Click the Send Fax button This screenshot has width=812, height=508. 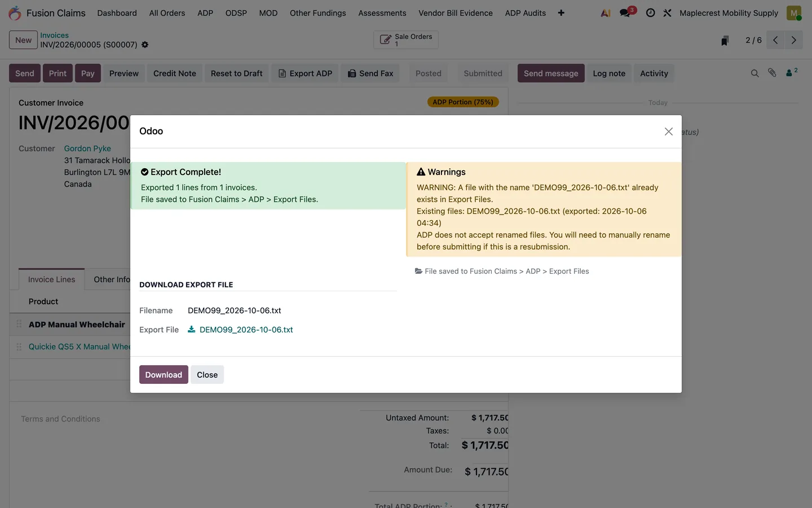[370, 73]
